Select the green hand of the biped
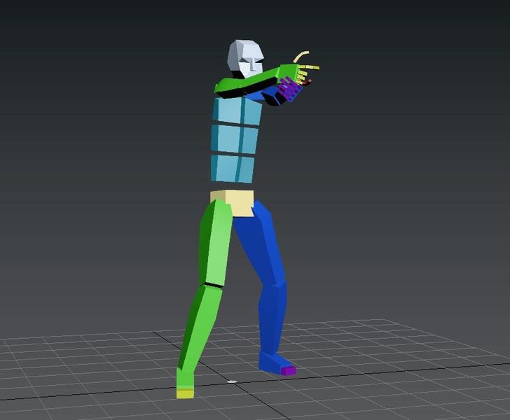 click(x=289, y=73)
